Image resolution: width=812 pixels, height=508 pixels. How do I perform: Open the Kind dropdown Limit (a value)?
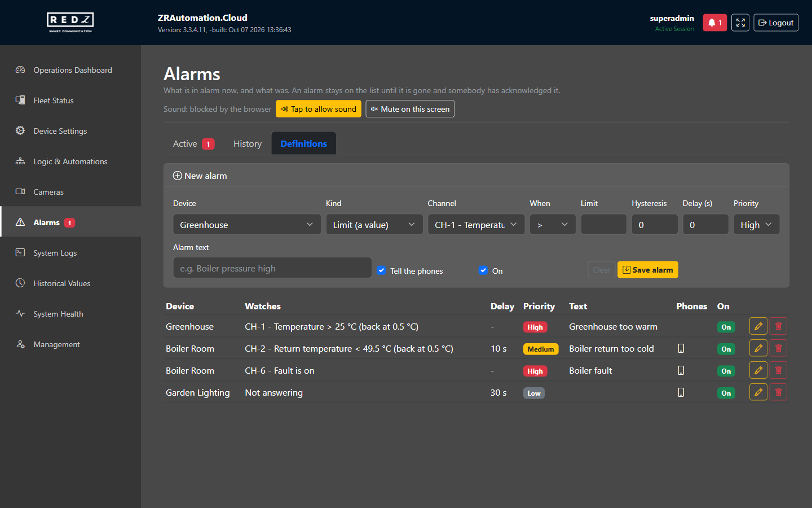coord(374,225)
